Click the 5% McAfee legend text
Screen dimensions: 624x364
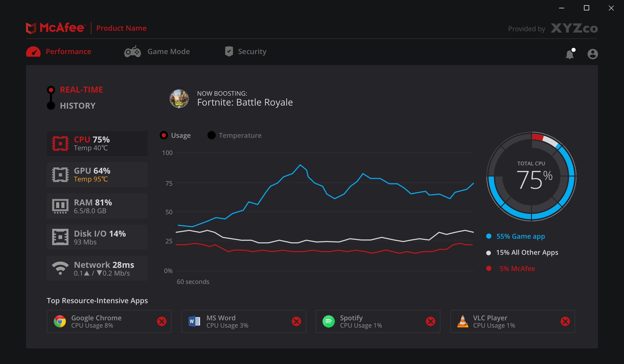[517, 269]
